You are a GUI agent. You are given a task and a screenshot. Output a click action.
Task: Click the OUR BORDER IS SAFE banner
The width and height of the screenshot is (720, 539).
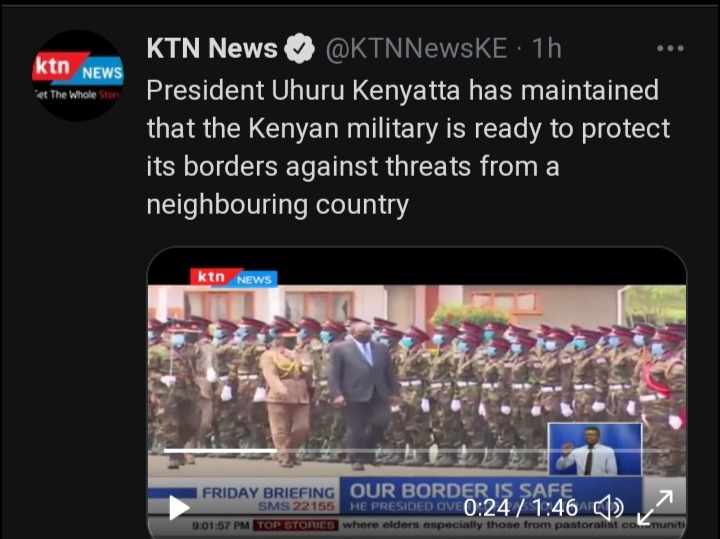pos(461,491)
